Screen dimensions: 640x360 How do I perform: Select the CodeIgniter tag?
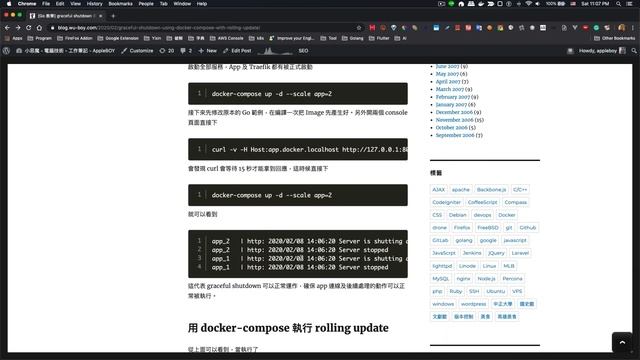coord(446,202)
